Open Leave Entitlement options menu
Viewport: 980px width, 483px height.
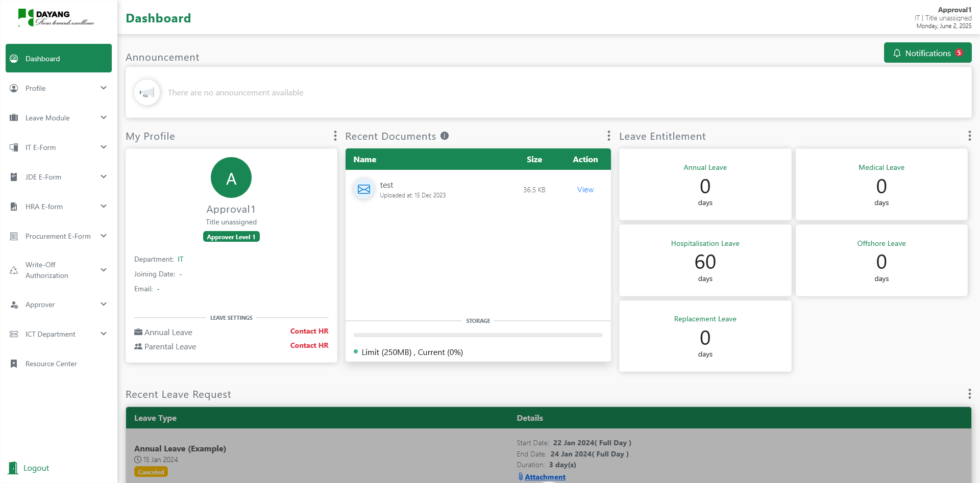(x=969, y=136)
